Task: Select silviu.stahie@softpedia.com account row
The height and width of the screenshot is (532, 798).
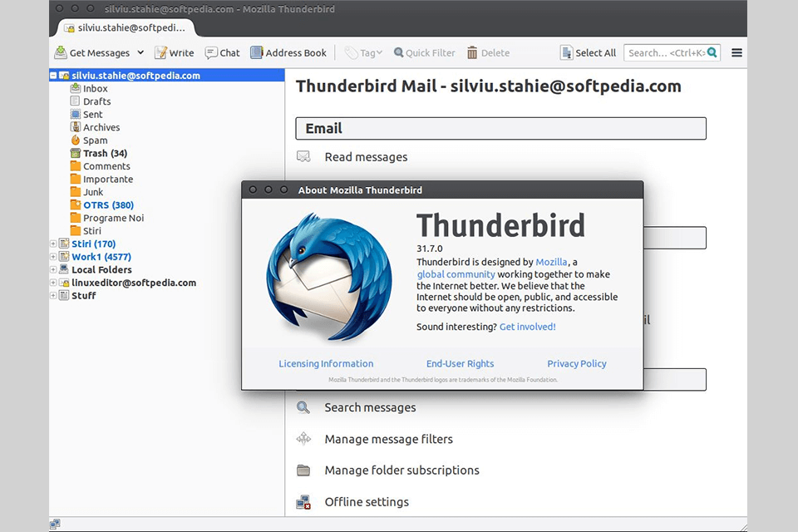Action: [x=167, y=76]
